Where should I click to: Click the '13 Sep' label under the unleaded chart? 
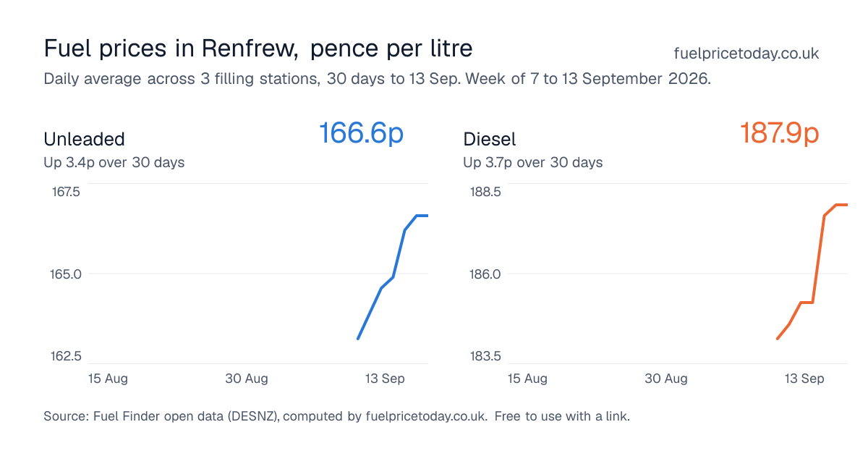385,379
